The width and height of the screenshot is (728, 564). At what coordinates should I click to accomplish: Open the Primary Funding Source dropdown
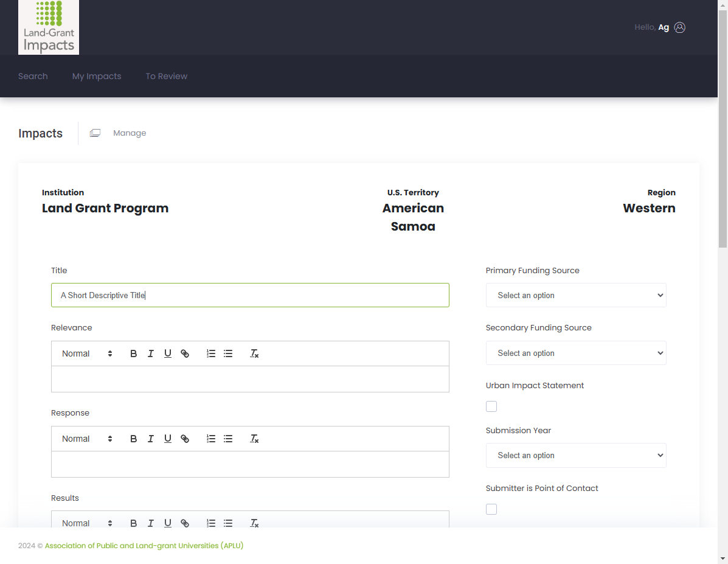pos(576,296)
